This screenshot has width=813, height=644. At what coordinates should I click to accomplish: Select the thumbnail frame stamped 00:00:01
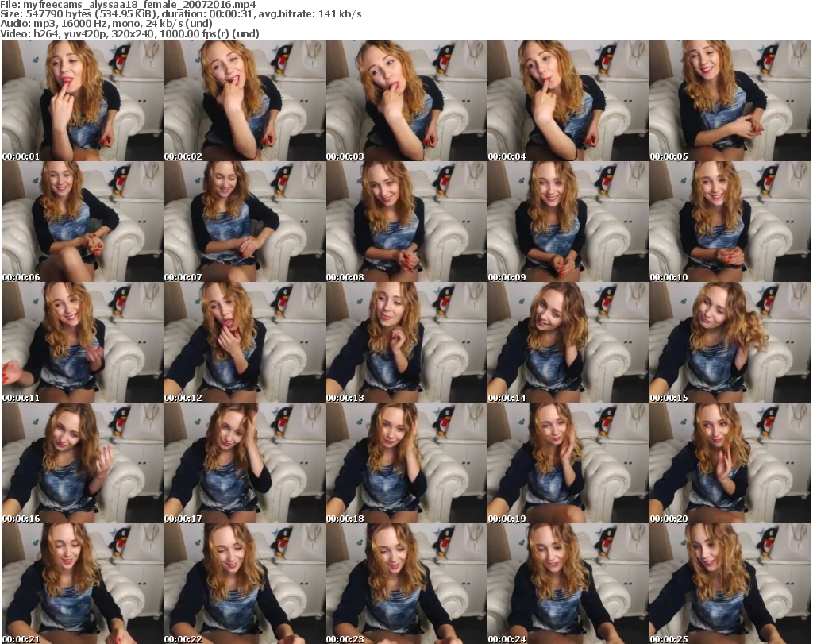(x=83, y=101)
